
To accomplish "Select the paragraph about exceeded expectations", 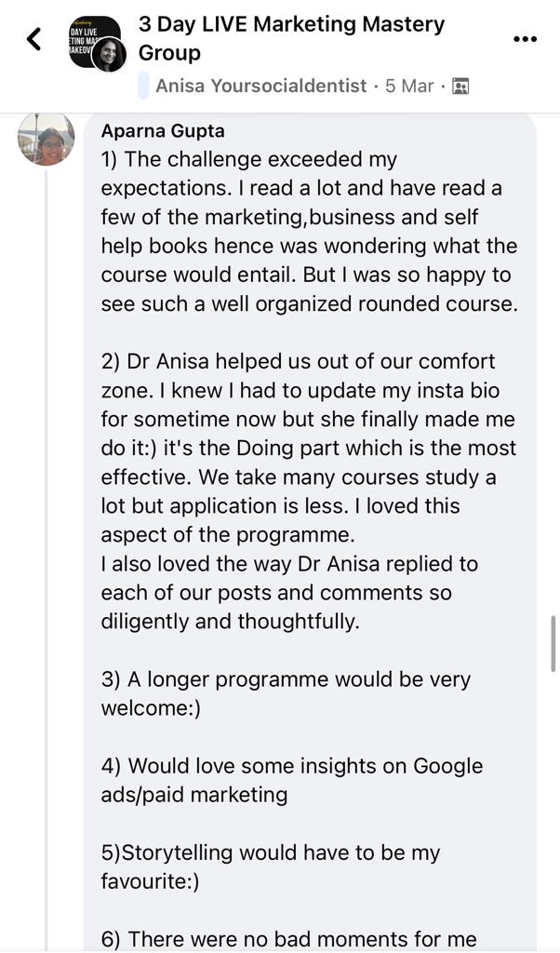I will (309, 232).
